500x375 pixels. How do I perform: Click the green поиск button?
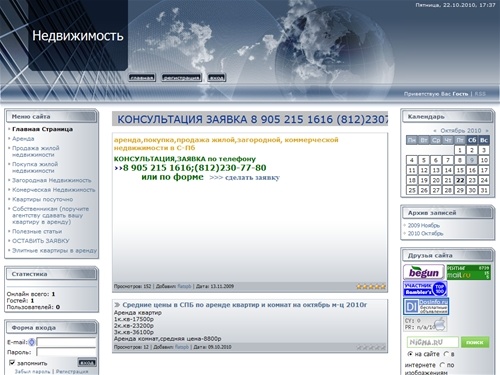click(475, 342)
